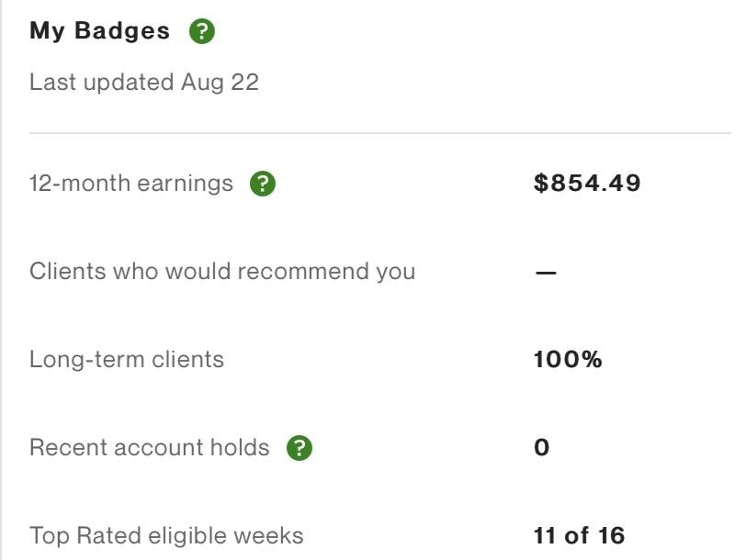
Task: Click the word Badges in the title
Action: tap(122, 31)
